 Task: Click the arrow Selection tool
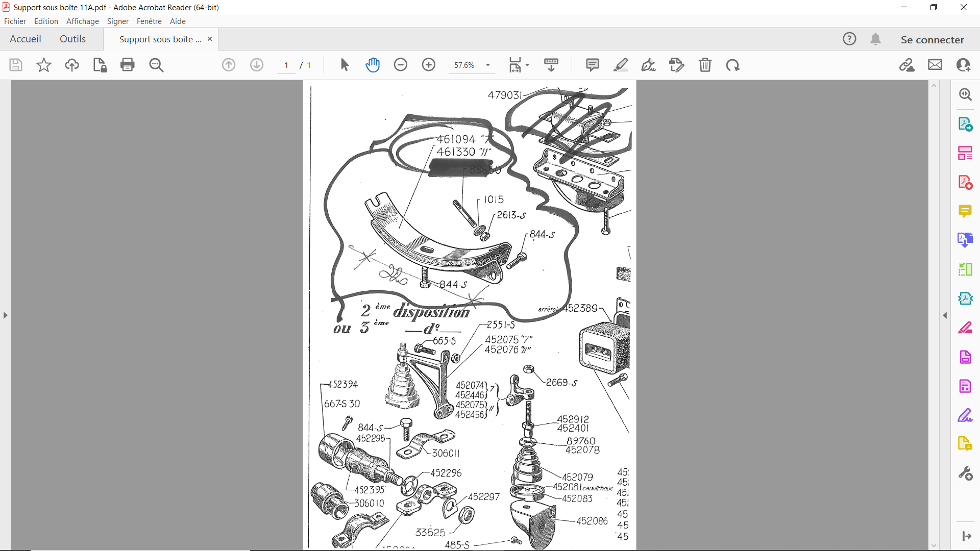[345, 65]
